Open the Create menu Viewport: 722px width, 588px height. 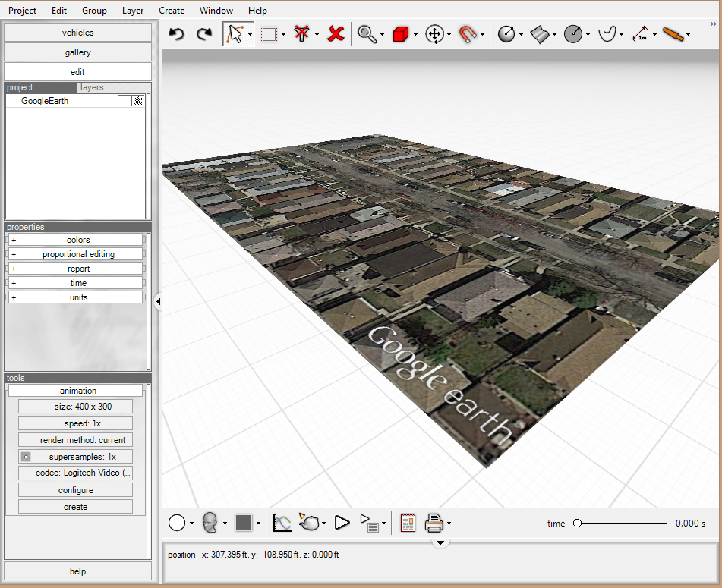click(x=172, y=10)
